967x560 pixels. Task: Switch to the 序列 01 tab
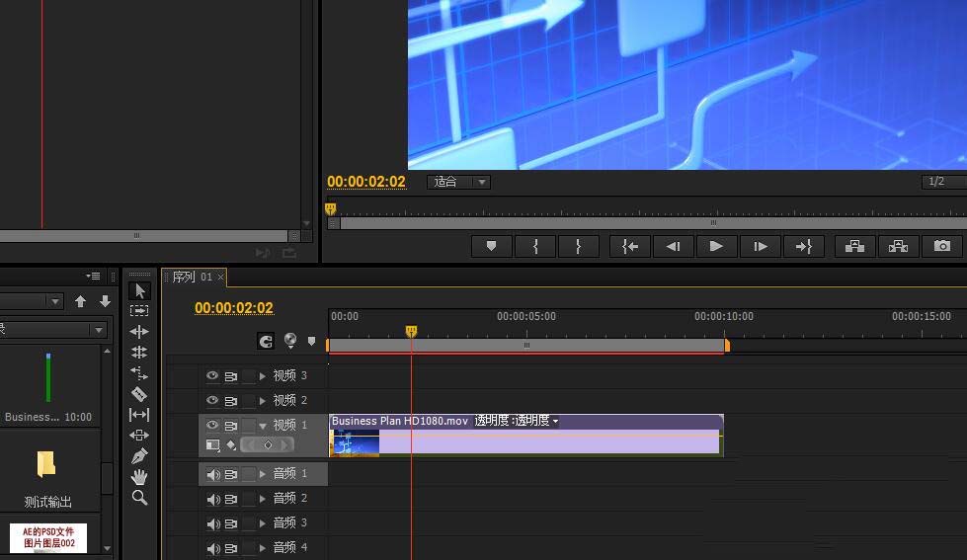click(192, 278)
